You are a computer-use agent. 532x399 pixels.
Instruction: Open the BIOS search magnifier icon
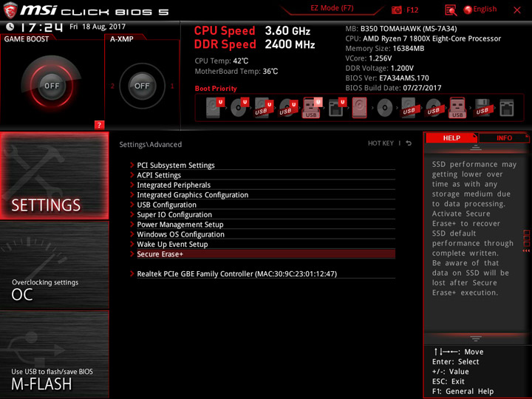451,10
